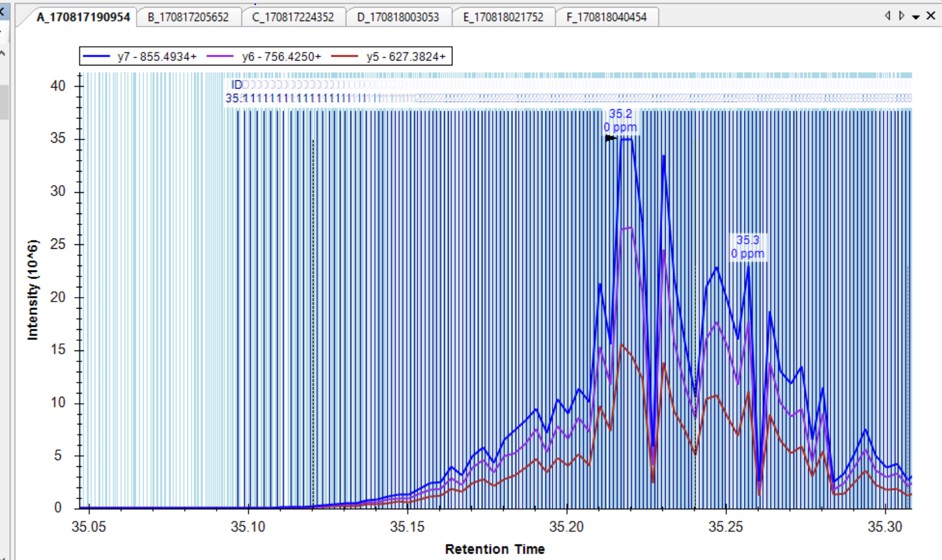Open the tab list dropdown arrow
The image size is (942, 560).
[916, 17]
